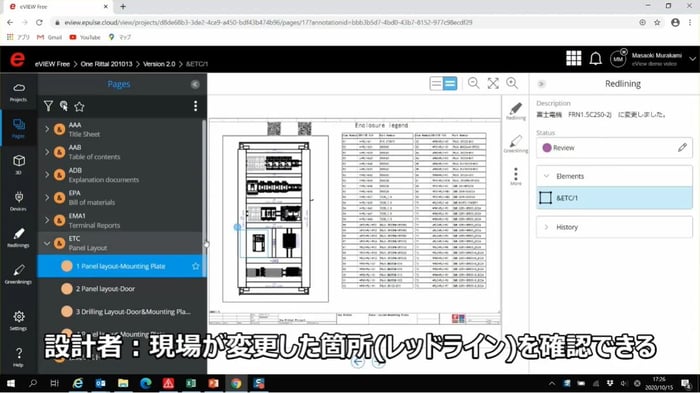Expand the EPA Bill of materials node
The height and width of the screenshot is (393, 700).
(47, 197)
